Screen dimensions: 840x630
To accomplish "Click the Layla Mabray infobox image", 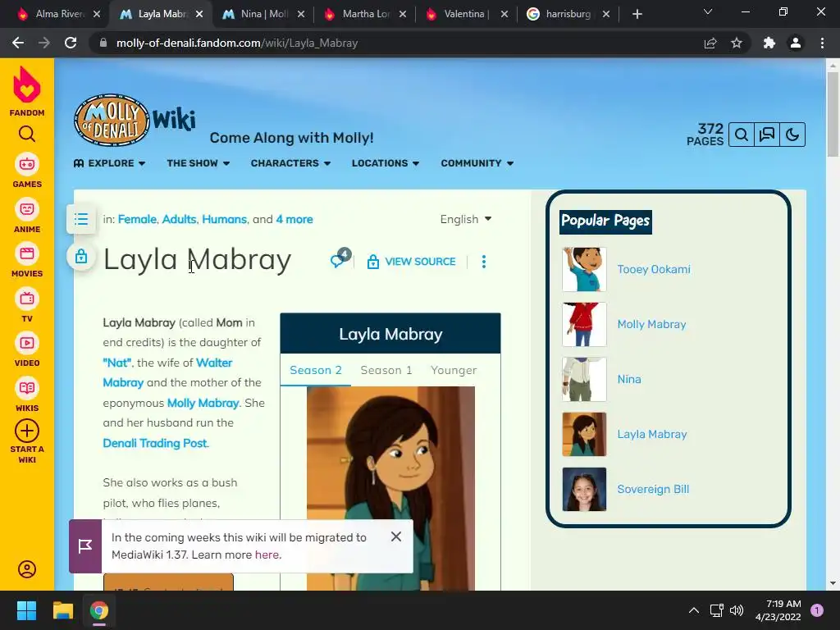I will pyautogui.click(x=390, y=488).
